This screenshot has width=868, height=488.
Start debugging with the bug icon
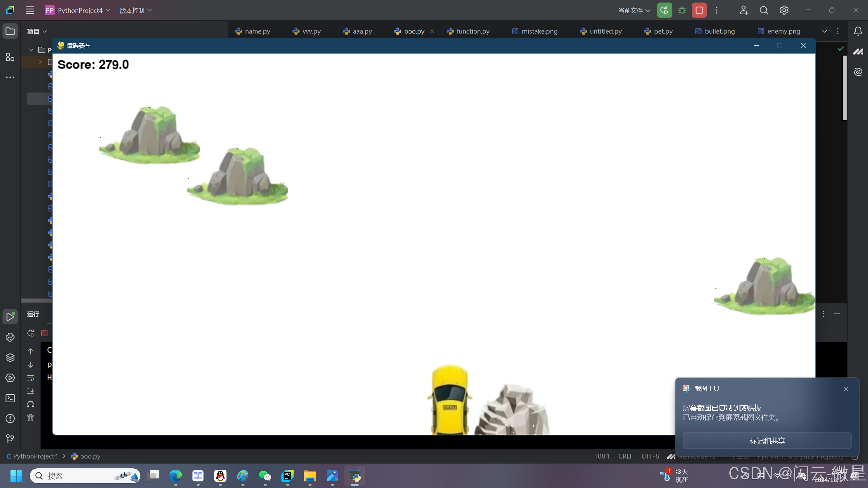tap(682, 10)
